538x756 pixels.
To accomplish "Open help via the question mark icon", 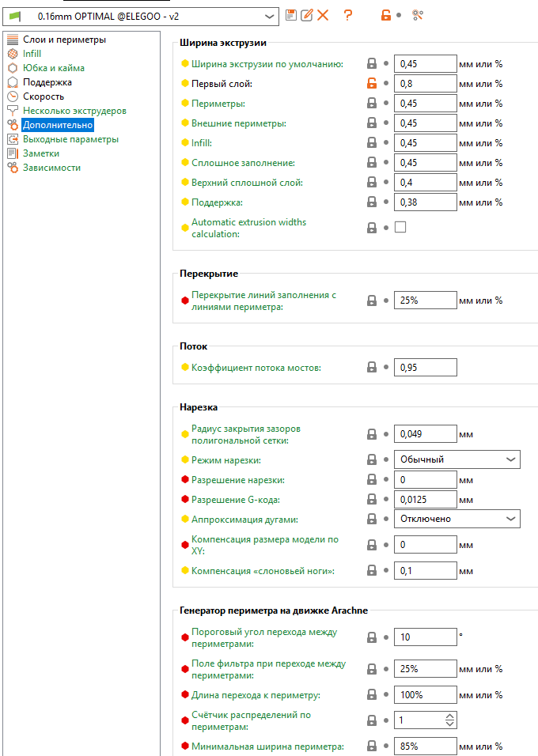I will [x=347, y=15].
